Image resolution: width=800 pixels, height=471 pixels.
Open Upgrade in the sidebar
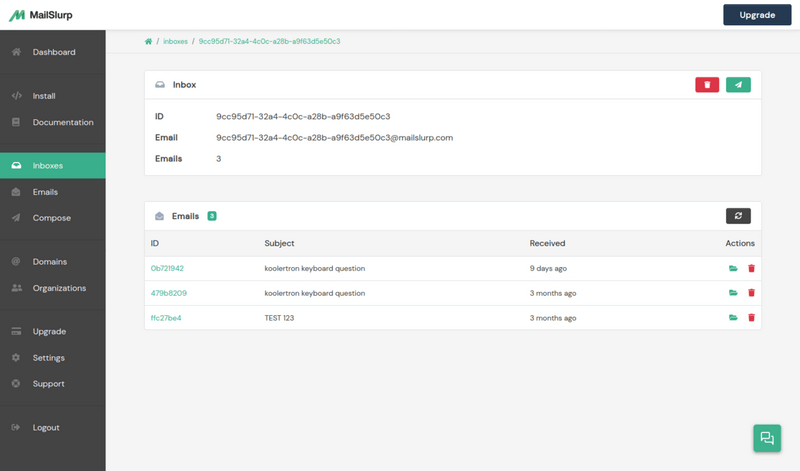point(53,332)
